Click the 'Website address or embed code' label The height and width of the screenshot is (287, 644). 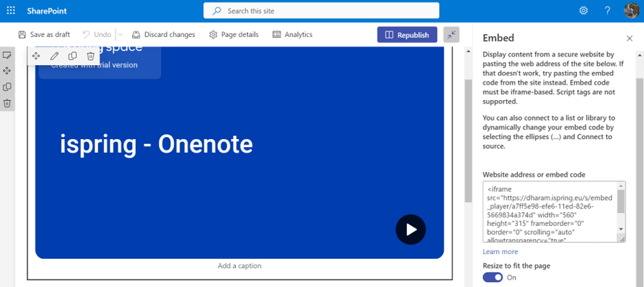point(534,175)
